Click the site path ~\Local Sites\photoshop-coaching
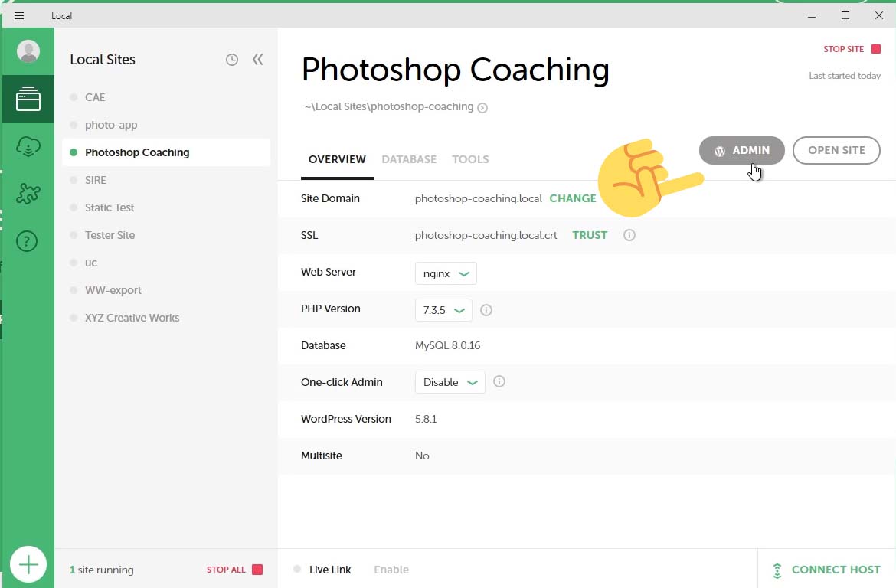The width and height of the screenshot is (896, 588). point(389,107)
